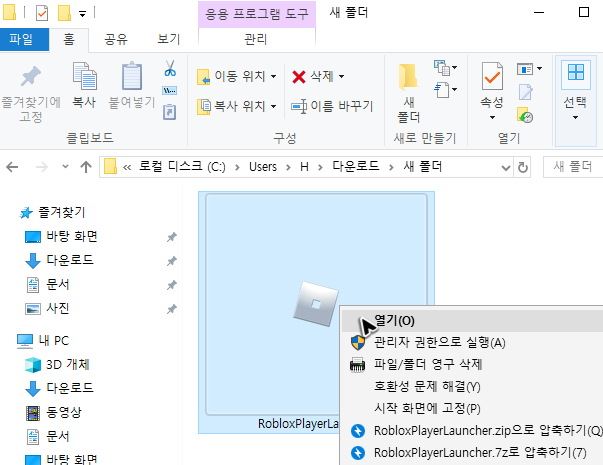Select pinned 바탕 화면 under Quick access
The height and width of the screenshot is (465, 603).
click(x=72, y=236)
